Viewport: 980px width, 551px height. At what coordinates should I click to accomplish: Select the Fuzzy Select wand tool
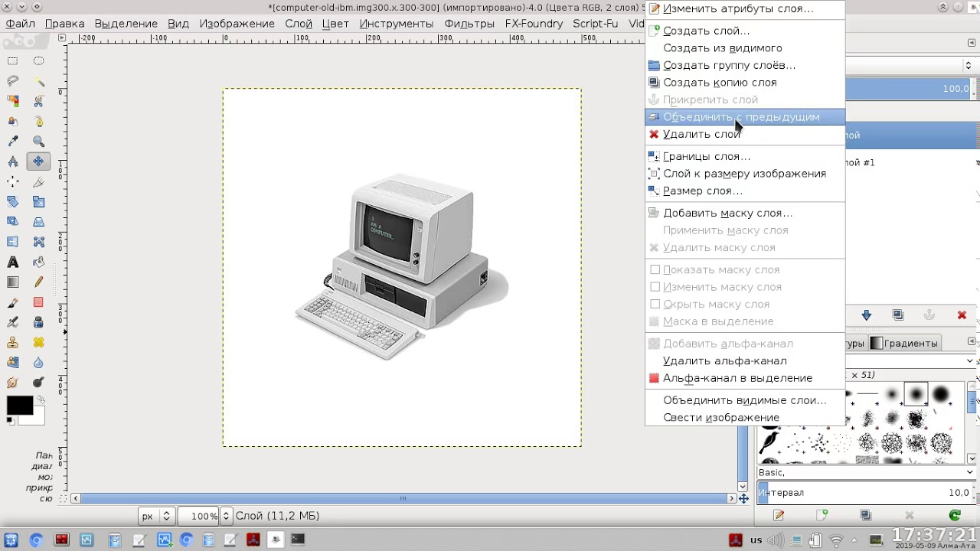pos(38,81)
